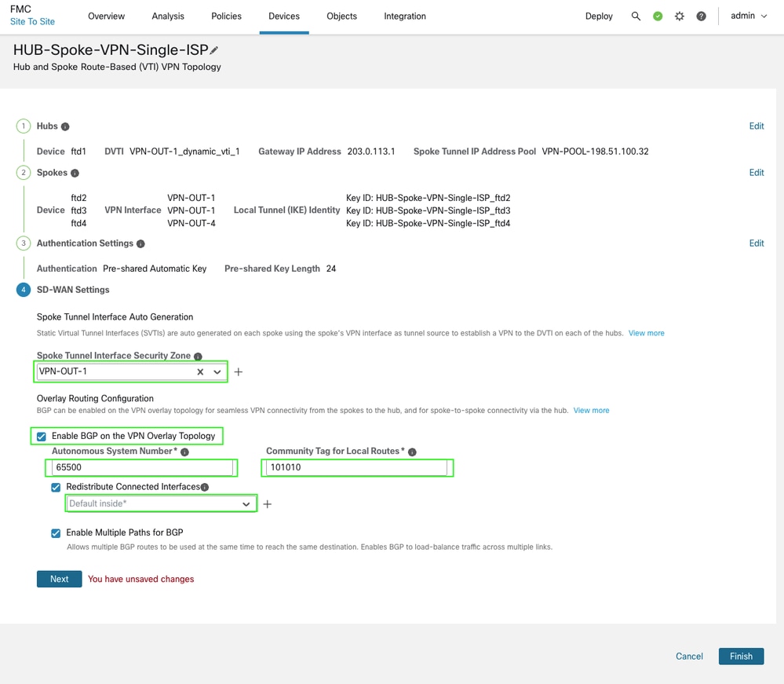Click the search magnifier icon in header
This screenshot has height=684, width=784.
click(x=636, y=16)
